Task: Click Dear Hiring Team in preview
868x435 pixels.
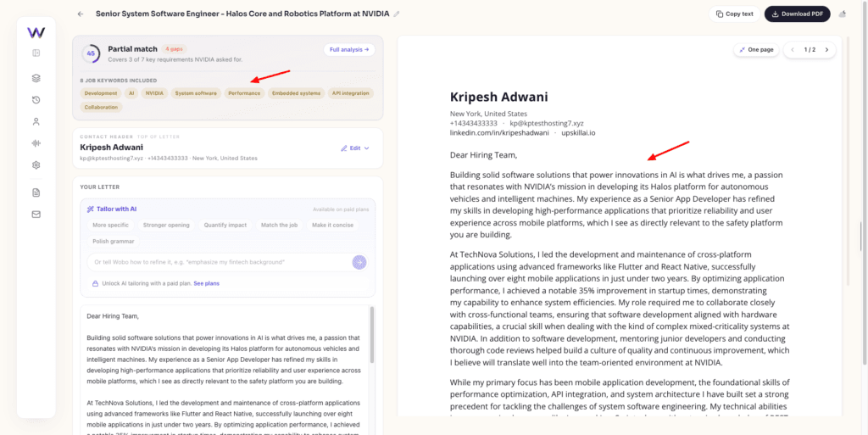Action: (x=484, y=155)
